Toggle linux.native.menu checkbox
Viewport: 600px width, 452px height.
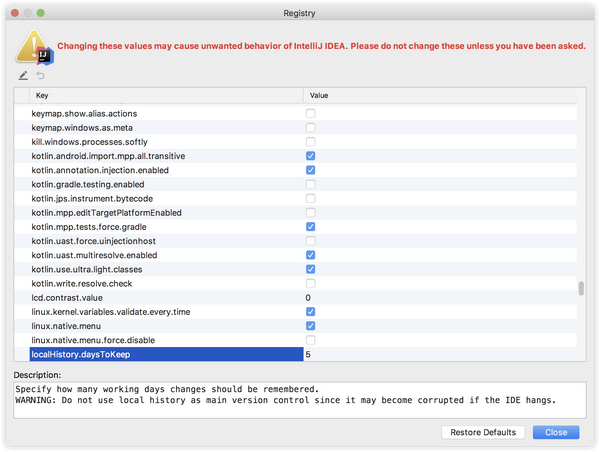pyautogui.click(x=310, y=326)
